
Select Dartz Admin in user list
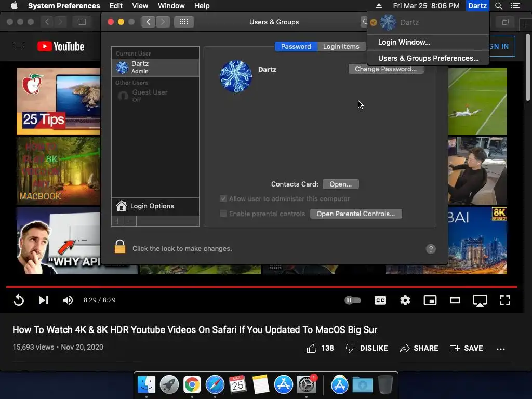click(x=155, y=67)
